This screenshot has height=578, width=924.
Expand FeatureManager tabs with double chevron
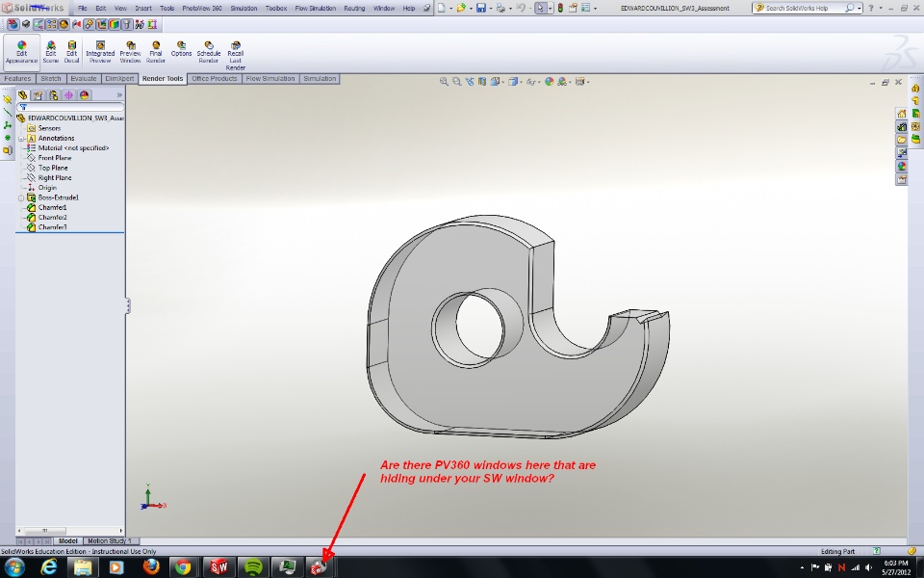pos(119,95)
